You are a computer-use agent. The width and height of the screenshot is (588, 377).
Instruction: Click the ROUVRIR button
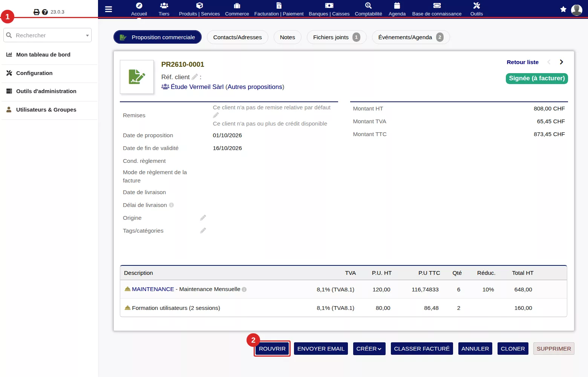(272, 349)
